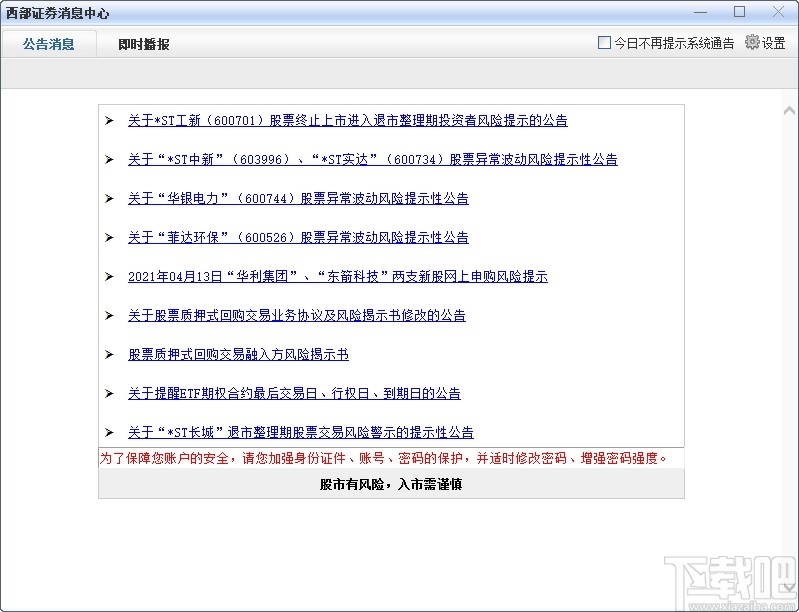This screenshot has width=799, height=612.
Task: Click the arrow bullet beside the 融入方风险揭示书 link
Action: point(109,355)
